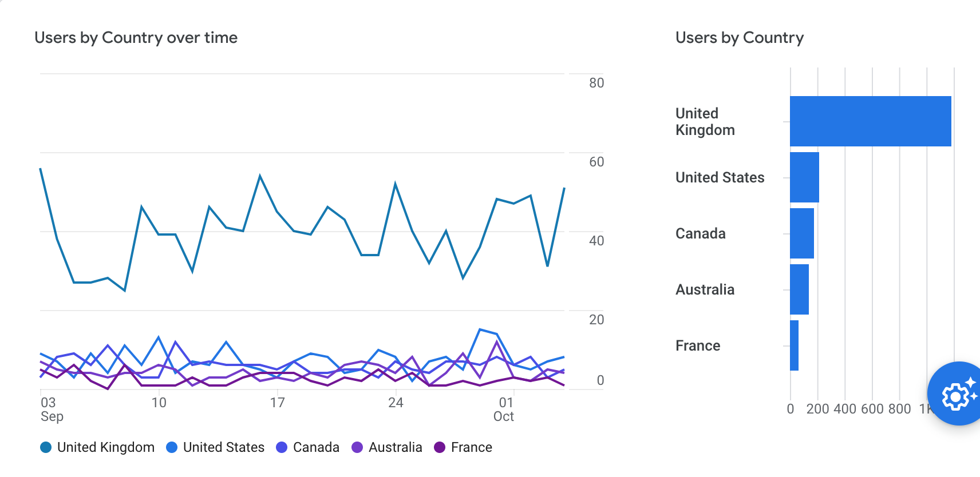Select the United States bar
This screenshot has width=980, height=477.
804,177
